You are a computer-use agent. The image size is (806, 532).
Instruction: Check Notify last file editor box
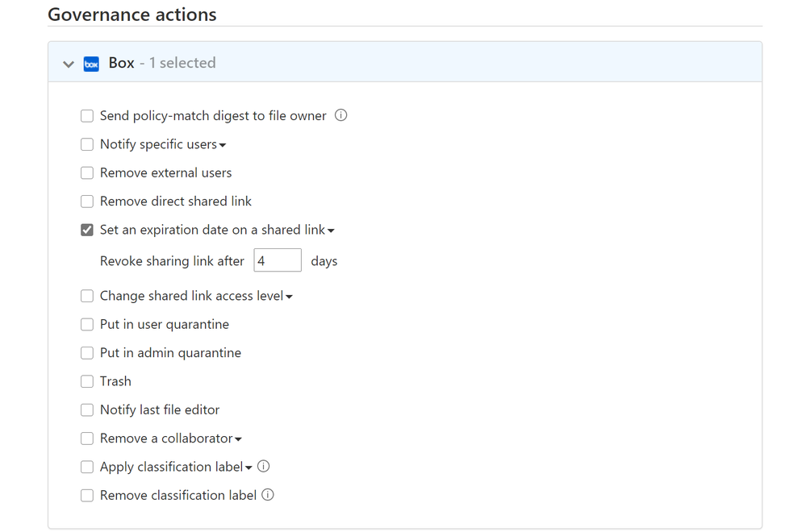coord(87,409)
